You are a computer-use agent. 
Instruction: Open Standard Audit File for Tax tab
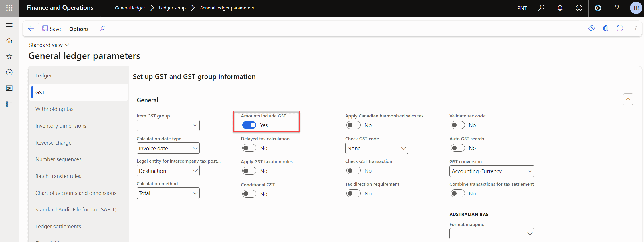[x=79, y=209]
